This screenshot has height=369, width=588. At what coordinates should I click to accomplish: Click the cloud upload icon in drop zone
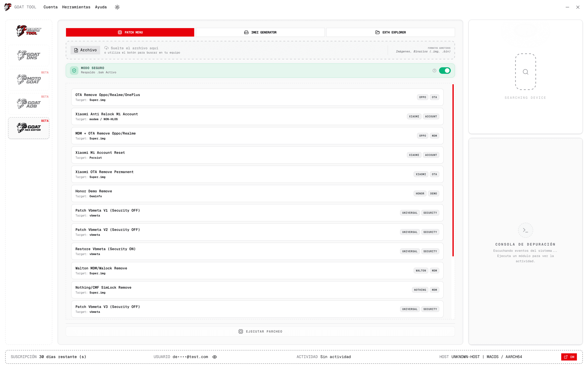pos(106,48)
